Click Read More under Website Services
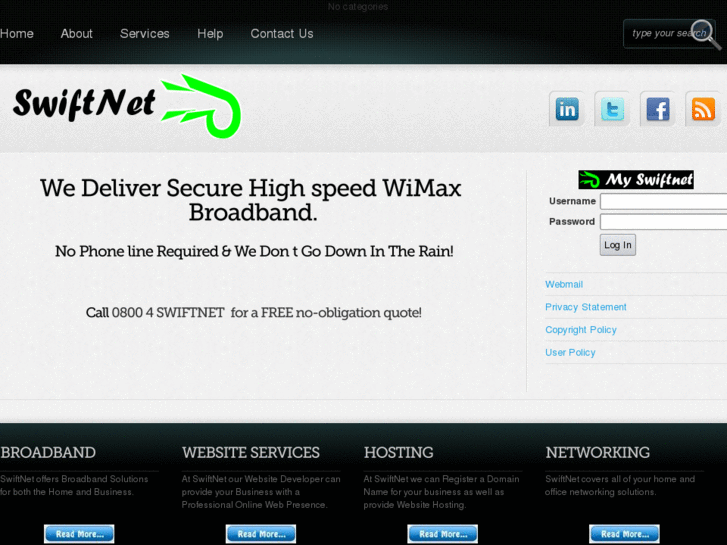 coord(261,534)
